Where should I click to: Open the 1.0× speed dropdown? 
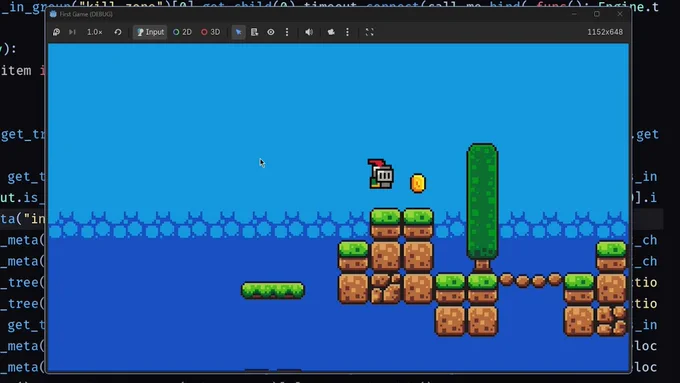tap(95, 32)
